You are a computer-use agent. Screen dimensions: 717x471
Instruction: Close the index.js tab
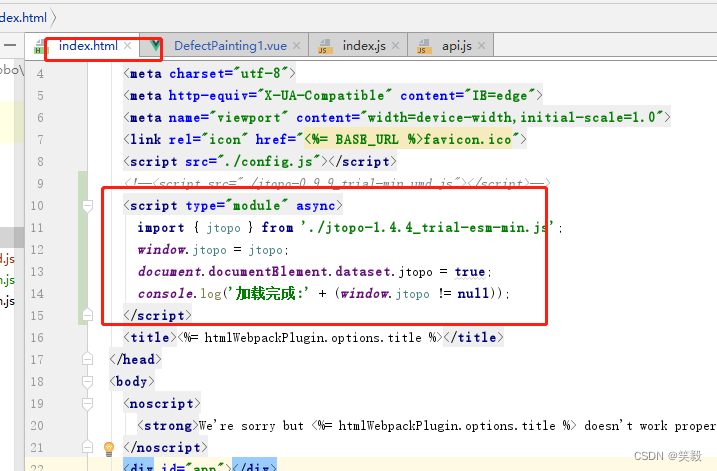pos(396,46)
